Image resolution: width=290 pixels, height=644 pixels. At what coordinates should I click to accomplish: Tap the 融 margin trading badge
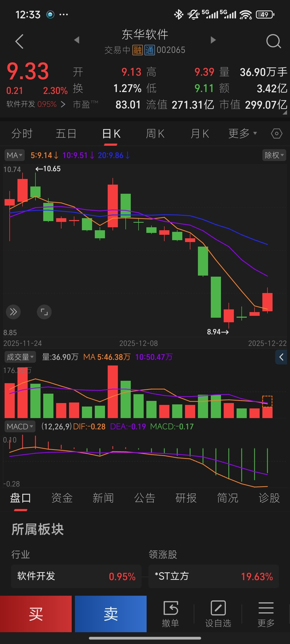(137, 50)
